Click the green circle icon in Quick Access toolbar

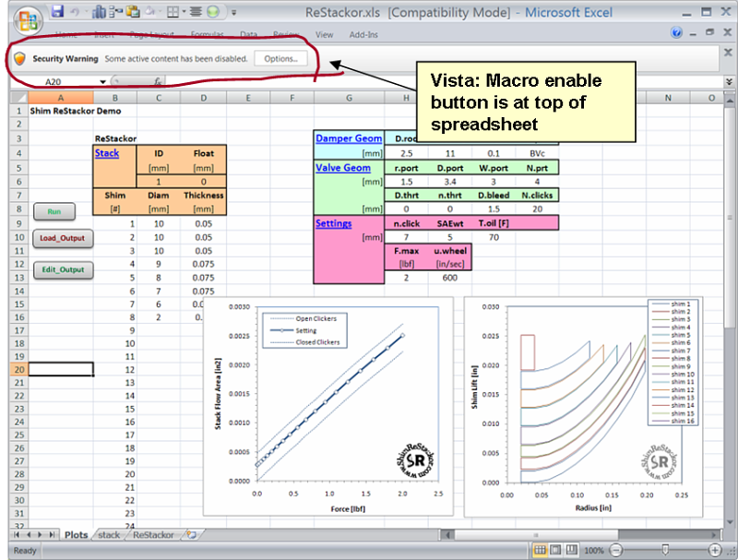(213, 12)
